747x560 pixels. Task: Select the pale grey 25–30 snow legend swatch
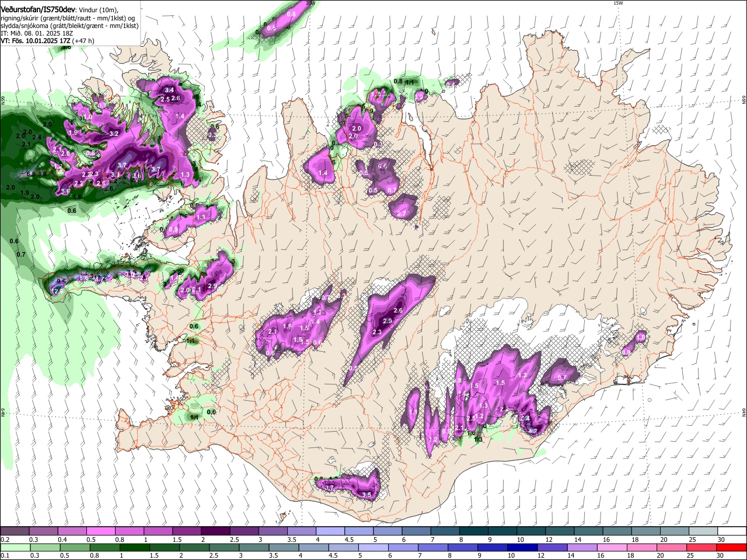point(703,531)
